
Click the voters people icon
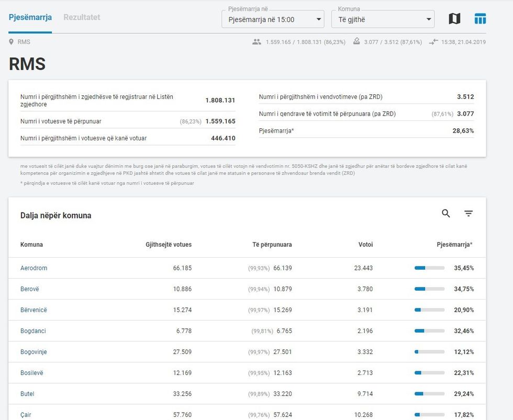point(256,42)
